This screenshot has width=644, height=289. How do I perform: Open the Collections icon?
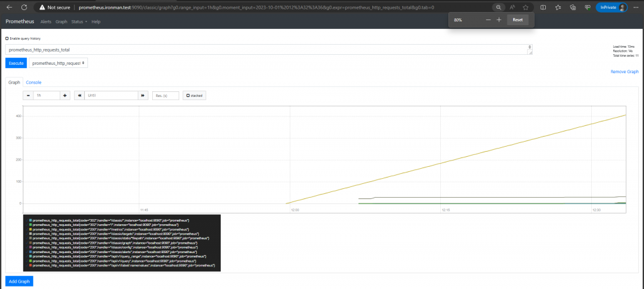(573, 8)
